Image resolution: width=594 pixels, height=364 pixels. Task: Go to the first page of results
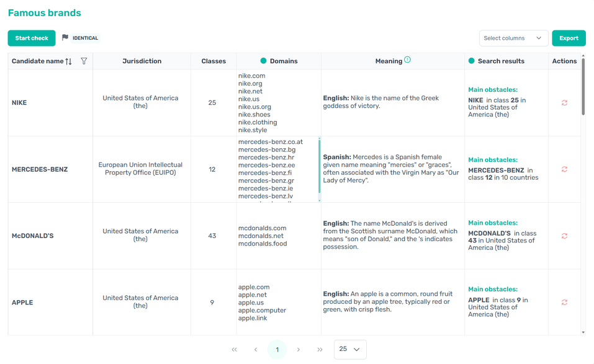pyautogui.click(x=234, y=350)
